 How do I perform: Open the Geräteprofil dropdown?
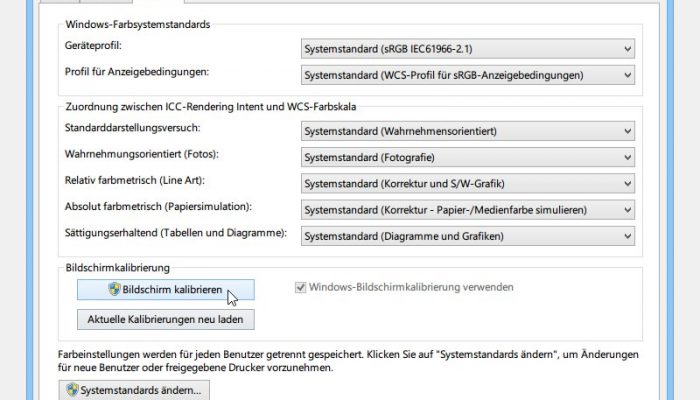pyautogui.click(x=467, y=49)
